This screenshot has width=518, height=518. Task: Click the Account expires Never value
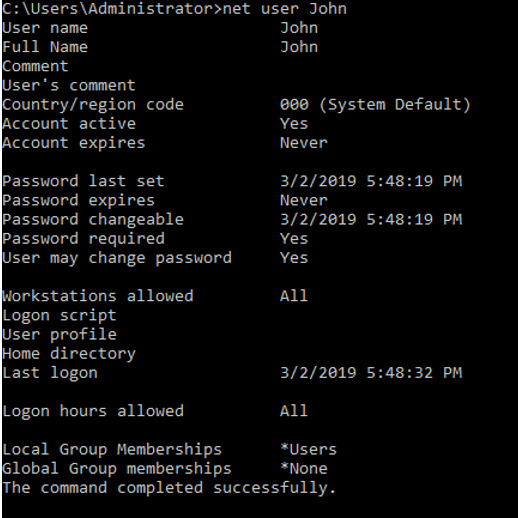(304, 143)
